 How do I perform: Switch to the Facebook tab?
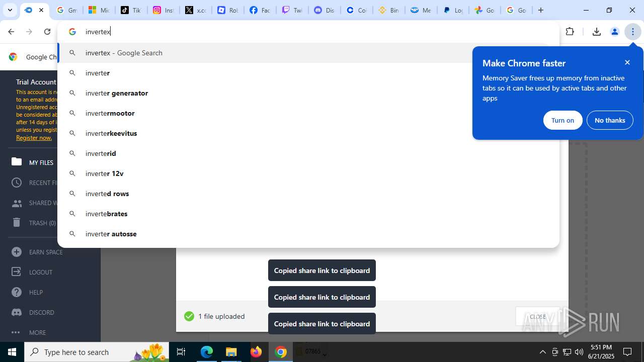(260, 10)
